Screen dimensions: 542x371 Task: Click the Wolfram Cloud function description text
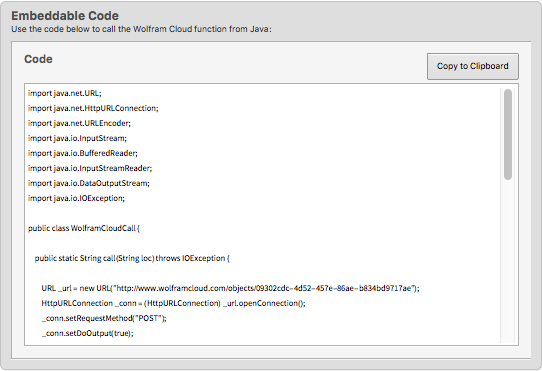141,29
